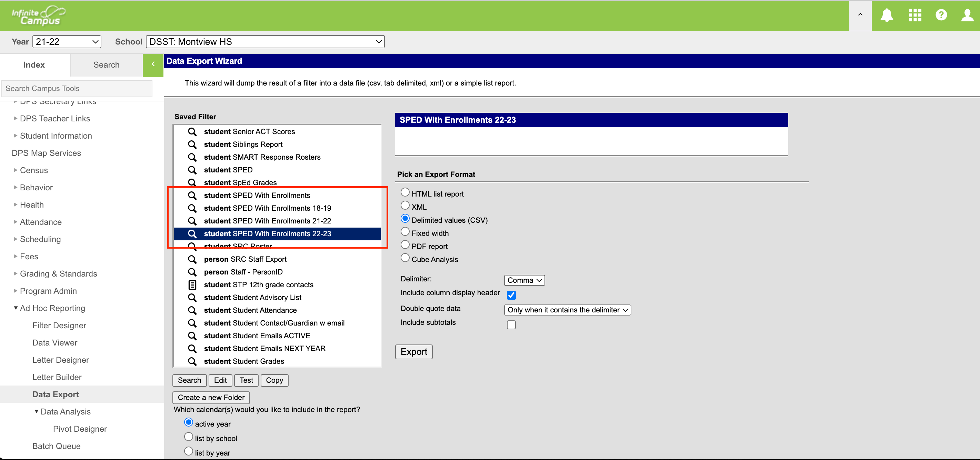Click Create a new Folder button
This screenshot has height=460, width=980.
click(x=211, y=398)
